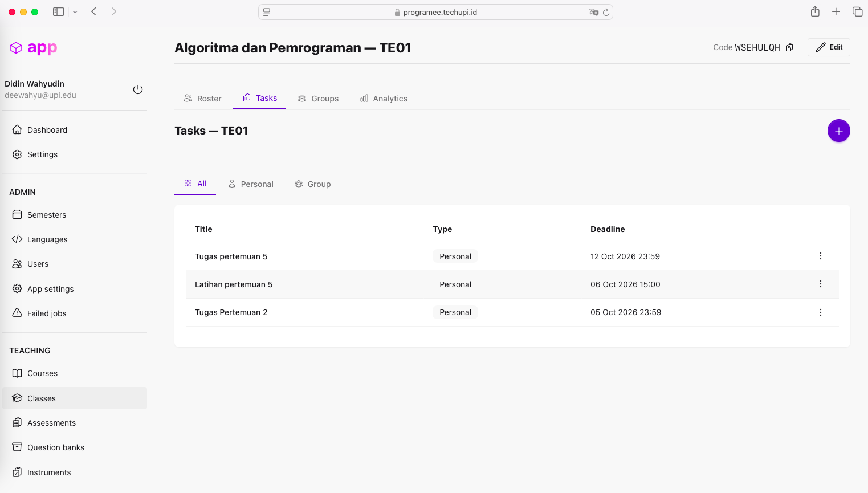Open the reader page menu icon

[267, 12]
